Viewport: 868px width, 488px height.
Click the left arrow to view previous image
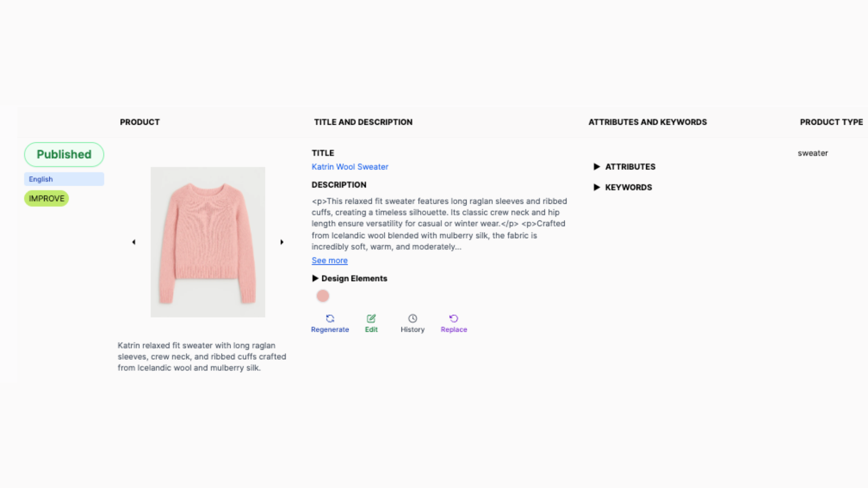click(134, 242)
